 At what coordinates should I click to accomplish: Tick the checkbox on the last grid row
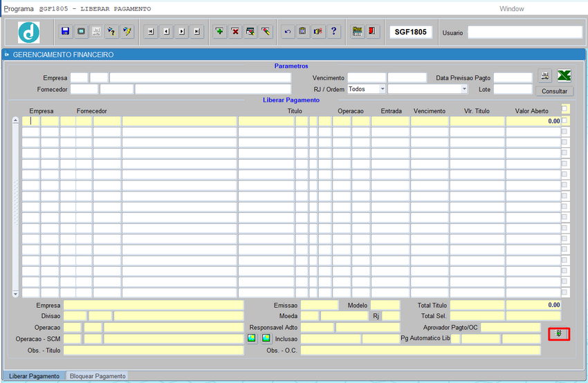564,292
